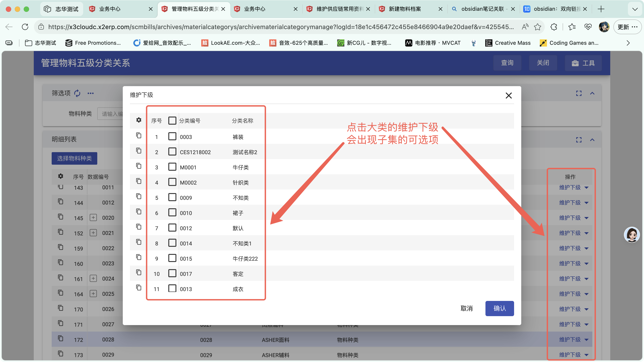Click the copy icon for row 0013 成衣
Viewport: 644px width, 362px height.
(x=139, y=288)
